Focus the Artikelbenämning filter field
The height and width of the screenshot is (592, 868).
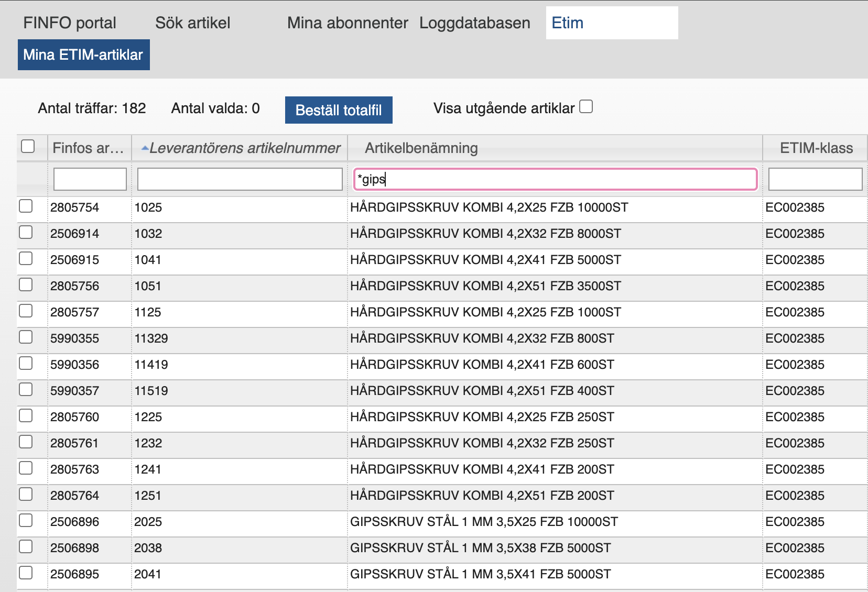(x=555, y=179)
